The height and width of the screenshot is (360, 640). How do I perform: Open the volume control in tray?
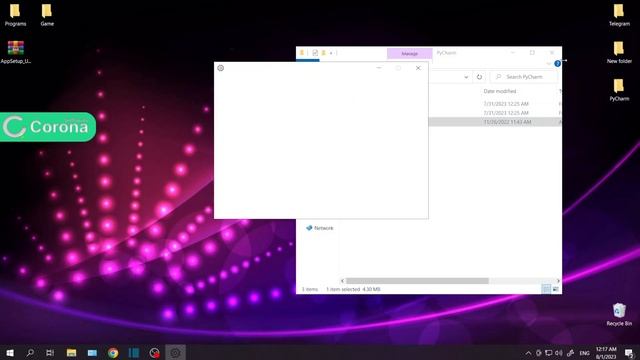[559, 353]
